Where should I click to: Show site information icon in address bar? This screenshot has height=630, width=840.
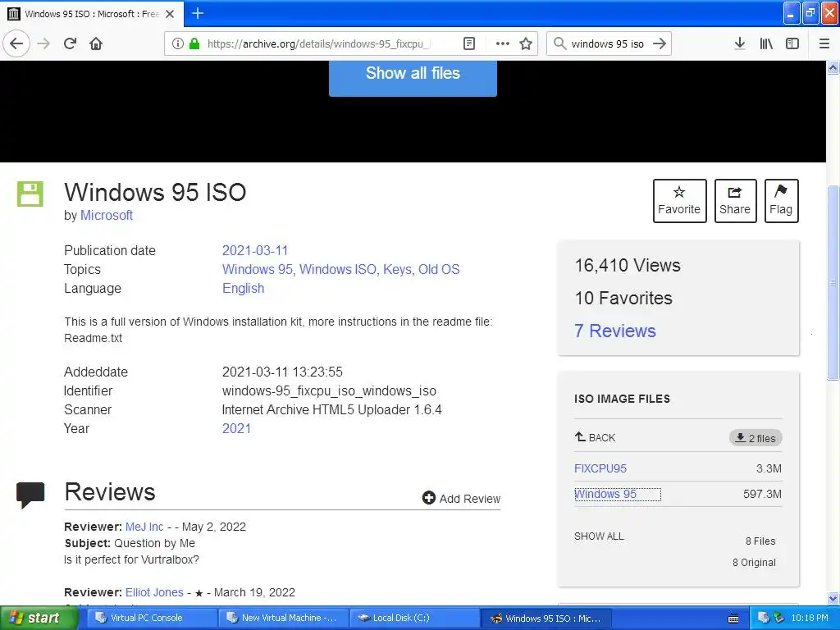click(178, 43)
